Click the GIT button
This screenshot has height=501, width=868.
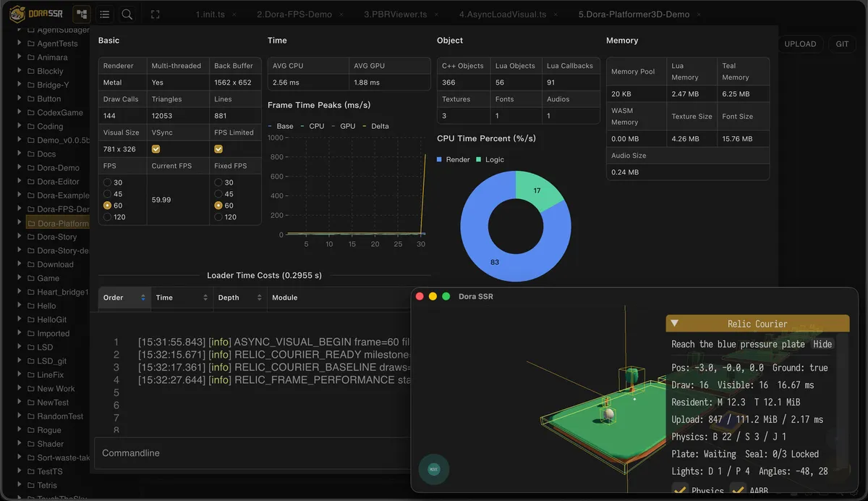coord(843,44)
